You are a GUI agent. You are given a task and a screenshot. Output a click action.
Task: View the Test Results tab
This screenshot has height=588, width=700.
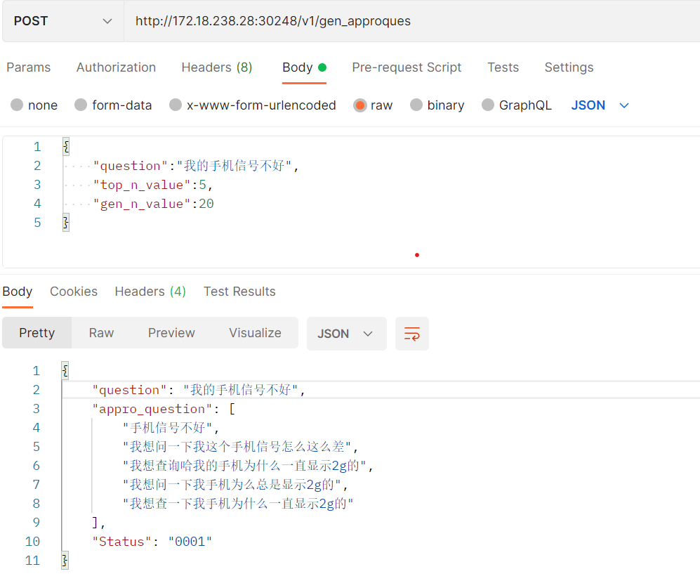239,292
